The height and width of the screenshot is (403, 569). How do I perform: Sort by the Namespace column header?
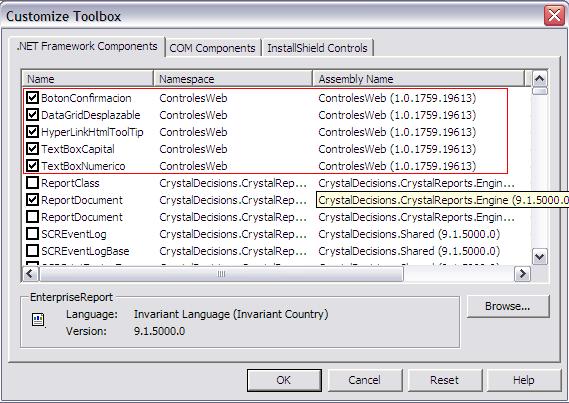click(x=233, y=79)
